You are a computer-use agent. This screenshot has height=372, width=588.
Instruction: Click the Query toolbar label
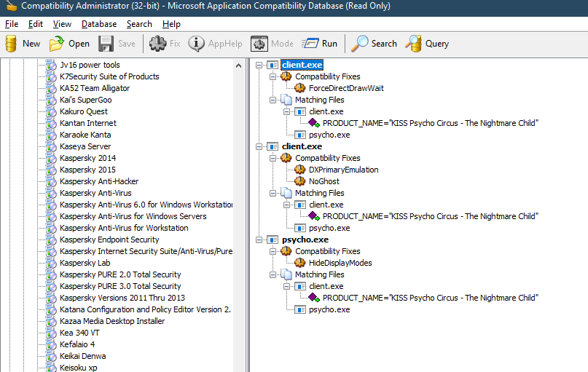pyautogui.click(x=437, y=44)
